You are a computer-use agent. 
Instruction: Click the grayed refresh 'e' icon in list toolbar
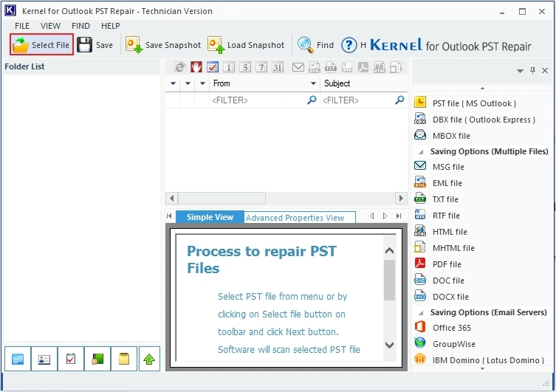180,67
